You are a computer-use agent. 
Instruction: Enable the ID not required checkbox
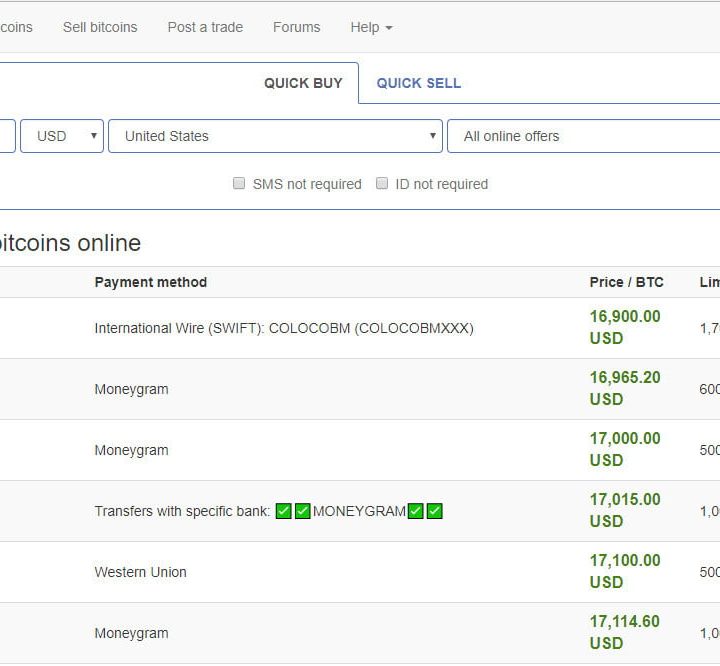coord(382,184)
